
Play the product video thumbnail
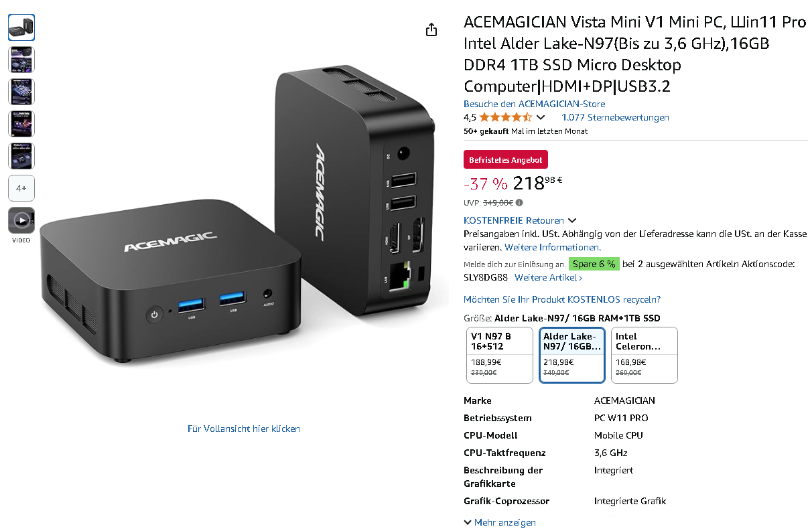(21, 220)
